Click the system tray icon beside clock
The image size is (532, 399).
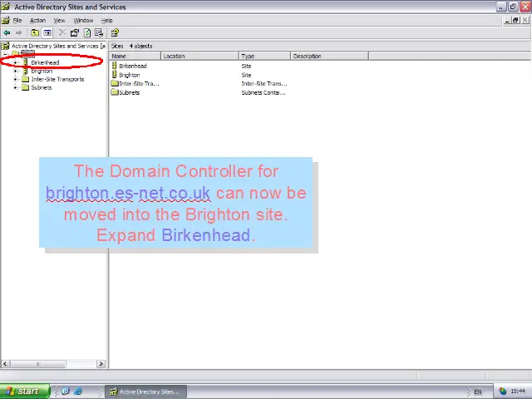pos(502,392)
